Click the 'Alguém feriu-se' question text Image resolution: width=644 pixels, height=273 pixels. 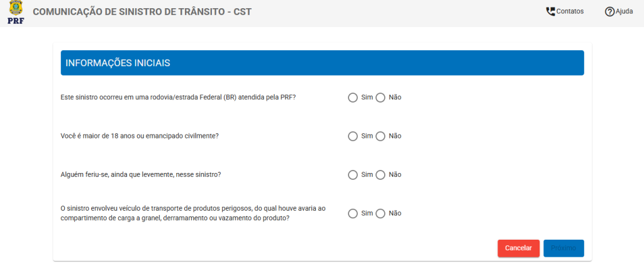[141, 175]
